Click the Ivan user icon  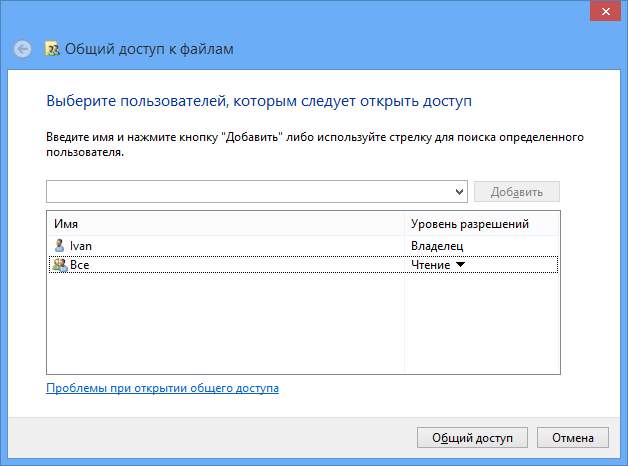coord(59,245)
